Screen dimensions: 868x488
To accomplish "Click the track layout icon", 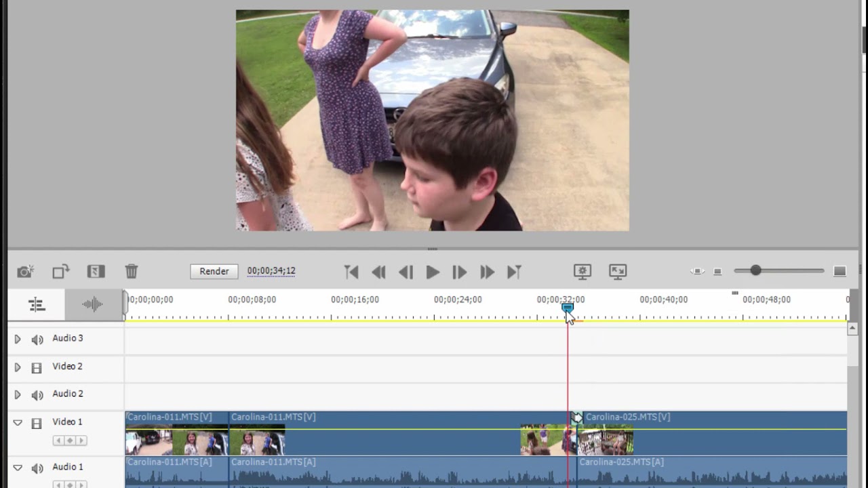I will point(37,305).
